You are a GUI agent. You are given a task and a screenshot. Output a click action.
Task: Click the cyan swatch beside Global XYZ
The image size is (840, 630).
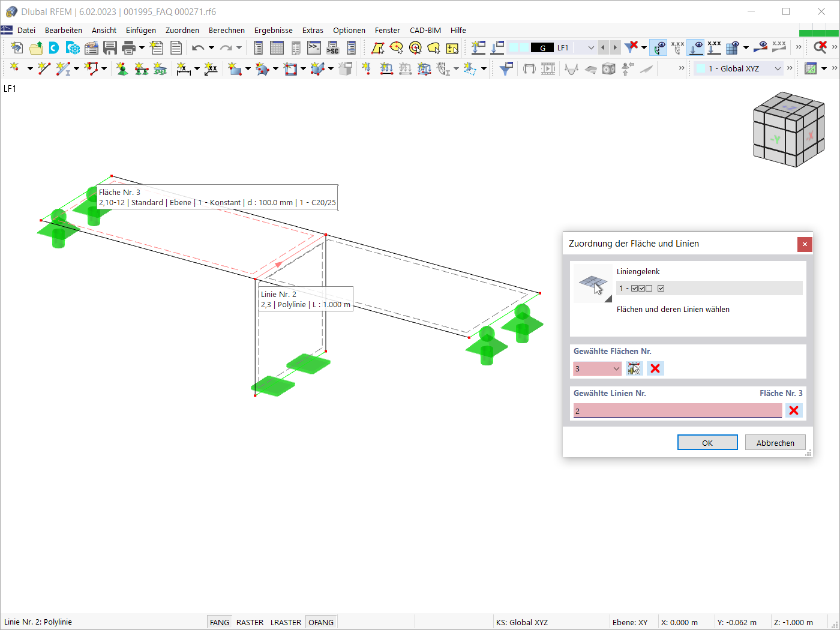(x=700, y=68)
